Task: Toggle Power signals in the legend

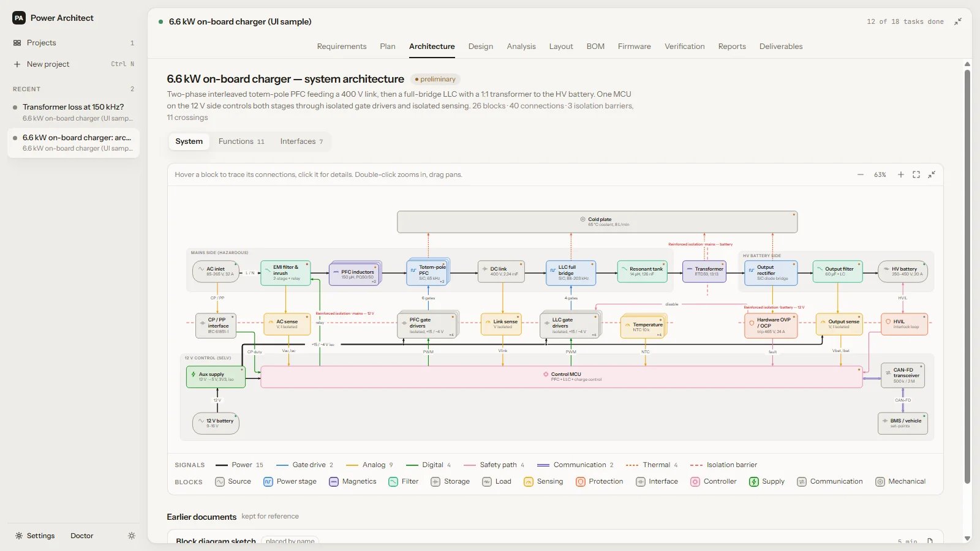Action: pyautogui.click(x=239, y=465)
